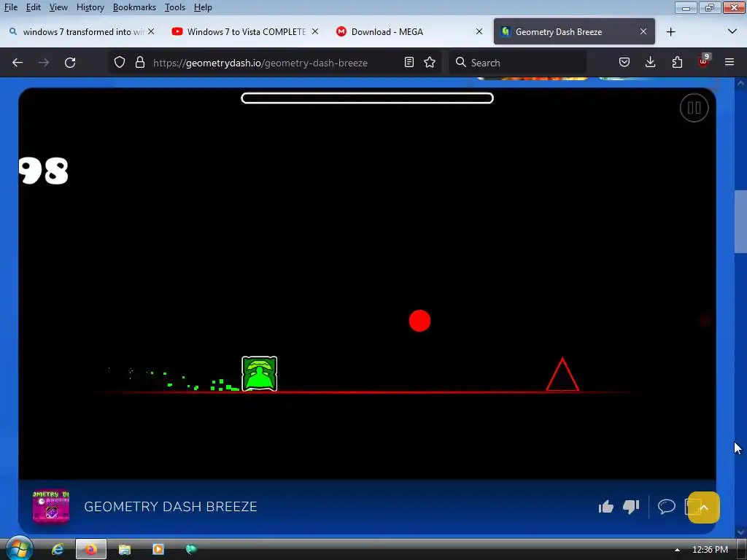This screenshot has height=560, width=747.
Task: Click the 12:36 PM clock
Action: pos(710,550)
